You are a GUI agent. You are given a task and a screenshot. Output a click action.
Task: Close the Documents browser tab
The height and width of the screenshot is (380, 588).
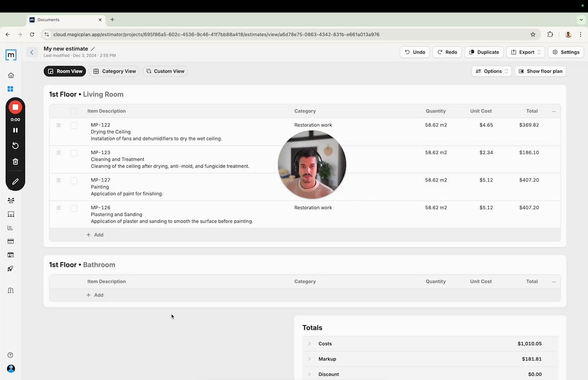100,20
